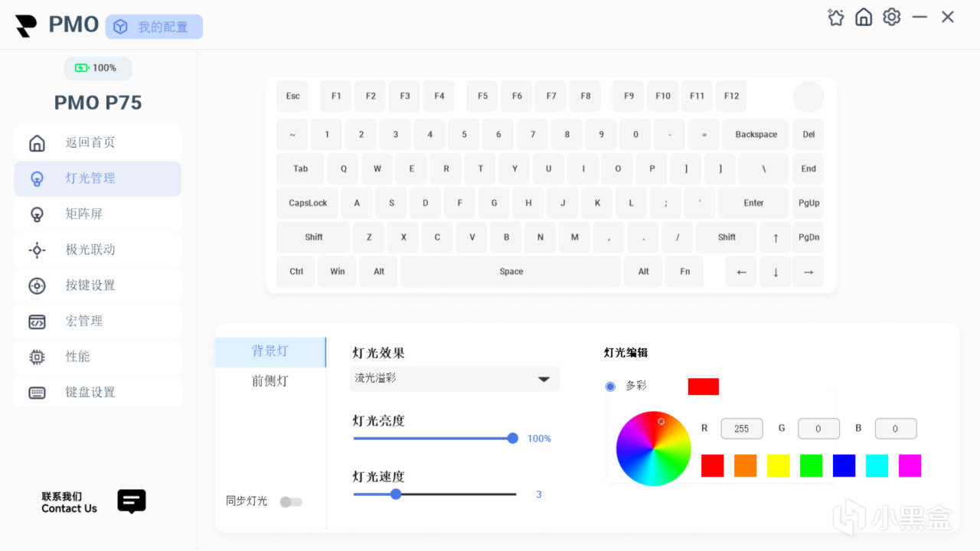Choose the cyan preset swatch

click(877, 465)
